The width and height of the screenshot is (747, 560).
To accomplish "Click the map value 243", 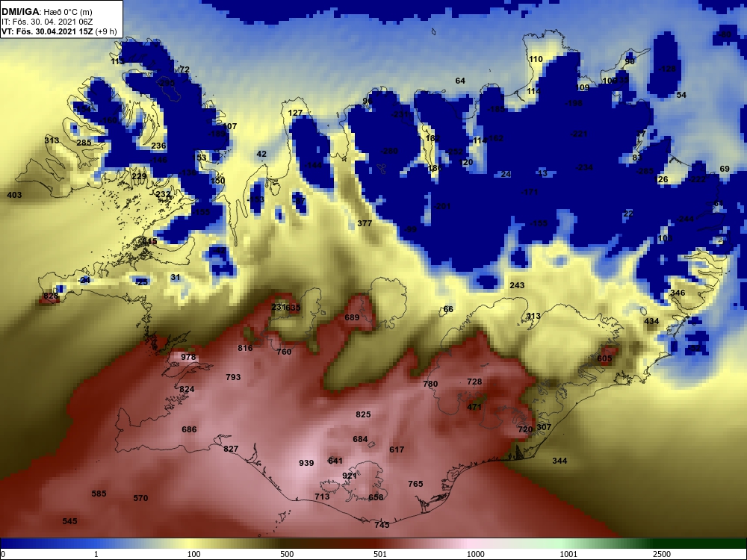I will (x=517, y=286).
